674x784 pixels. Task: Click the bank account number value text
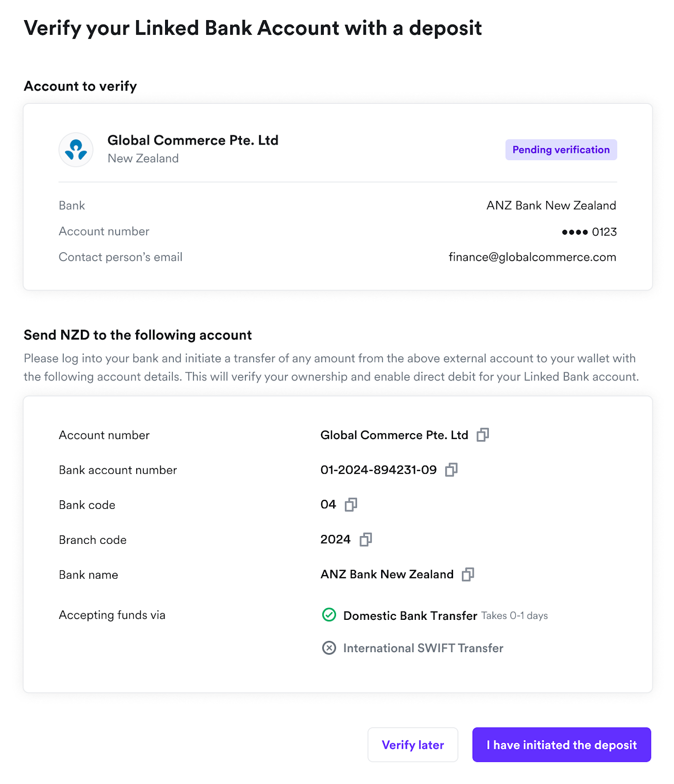tap(378, 470)
